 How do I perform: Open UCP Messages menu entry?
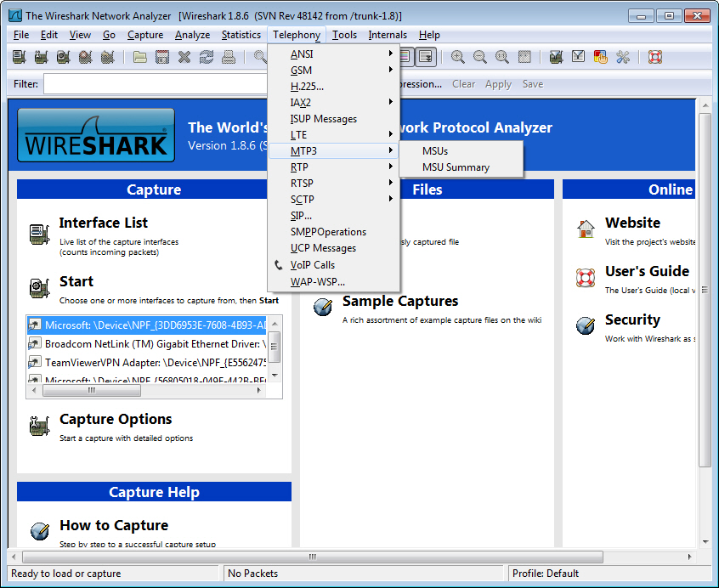tap(333, 248)
